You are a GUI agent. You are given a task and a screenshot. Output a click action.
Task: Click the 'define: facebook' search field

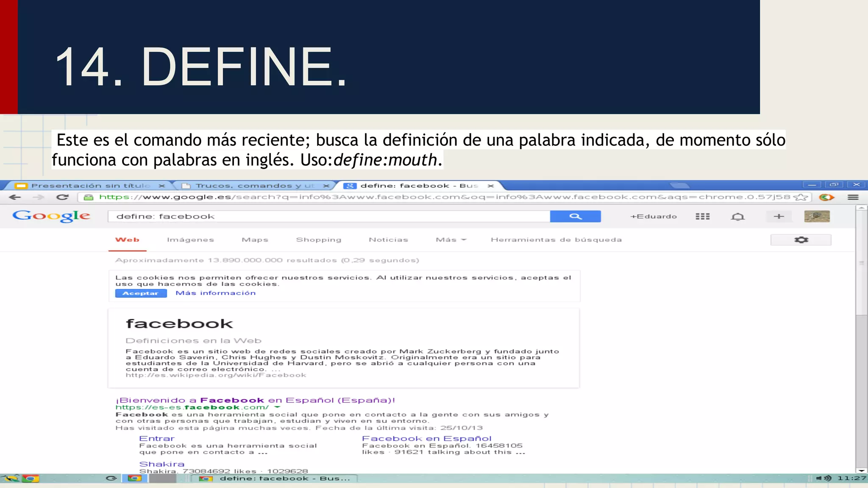(329, 216)
